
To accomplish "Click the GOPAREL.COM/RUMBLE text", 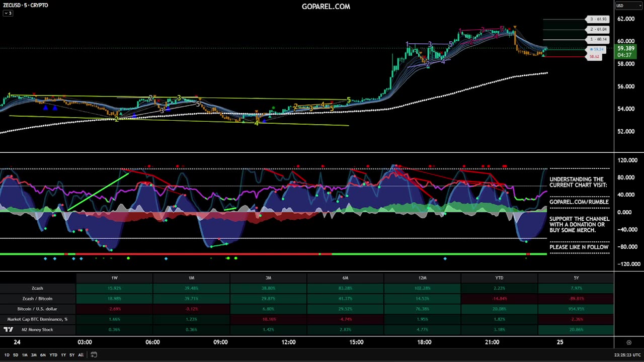I will point(579,202).
